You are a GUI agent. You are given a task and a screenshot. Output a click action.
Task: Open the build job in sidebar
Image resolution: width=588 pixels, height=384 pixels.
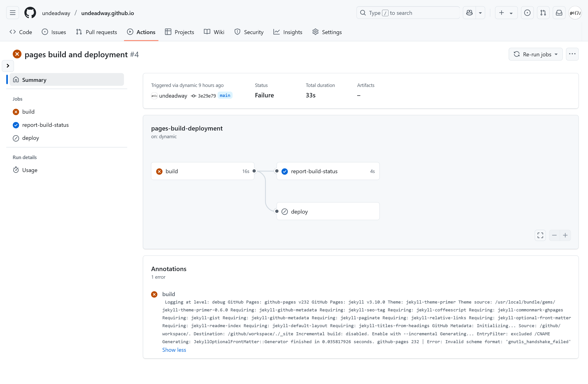click(23, 112)
